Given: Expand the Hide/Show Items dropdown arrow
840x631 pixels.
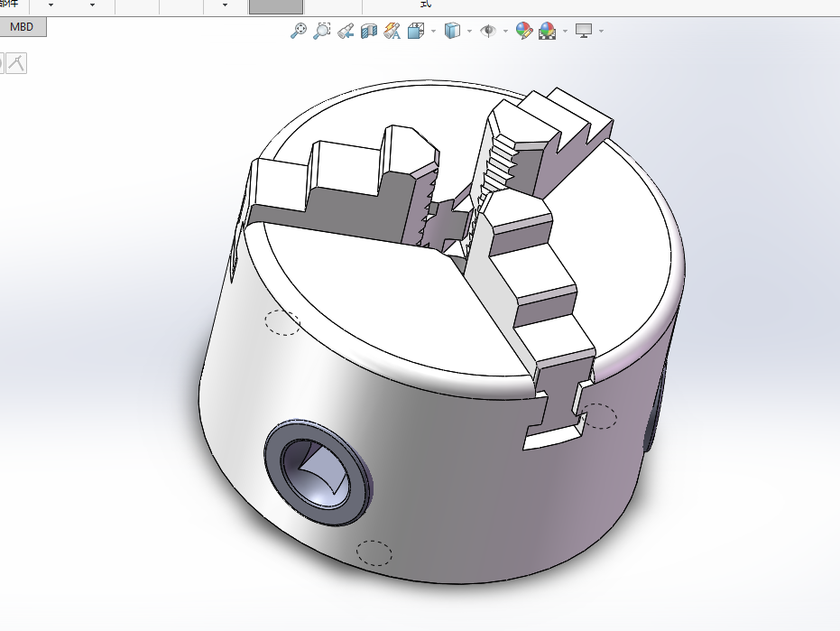Looking at the screenshot, I should click(x=505, y=31).
